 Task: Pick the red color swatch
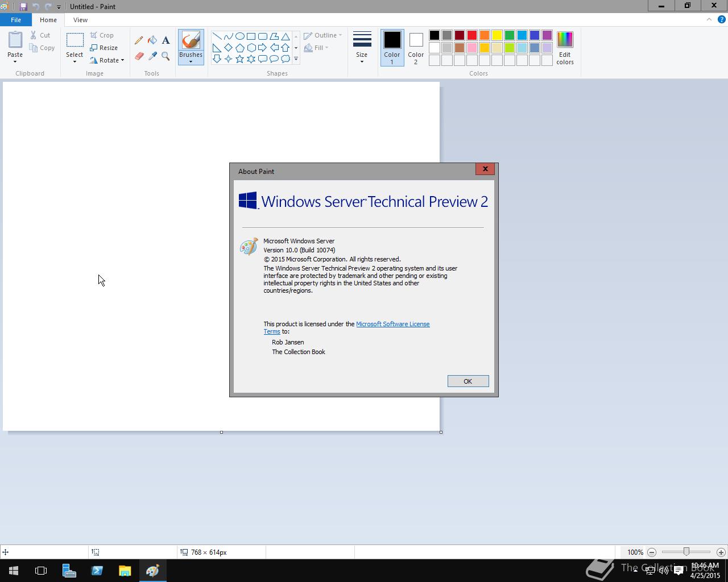tap(472, 35)
